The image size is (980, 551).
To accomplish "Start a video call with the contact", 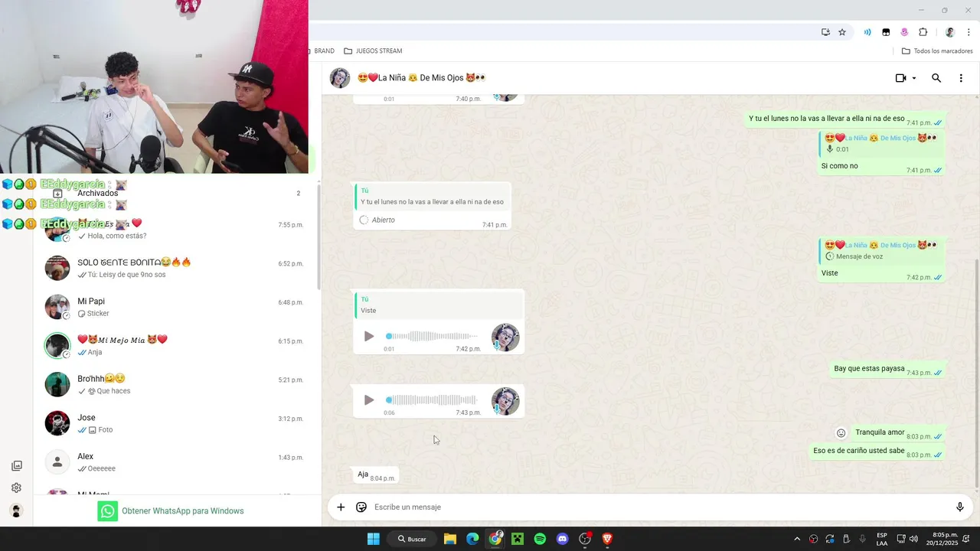I will [x=901, y=78].
